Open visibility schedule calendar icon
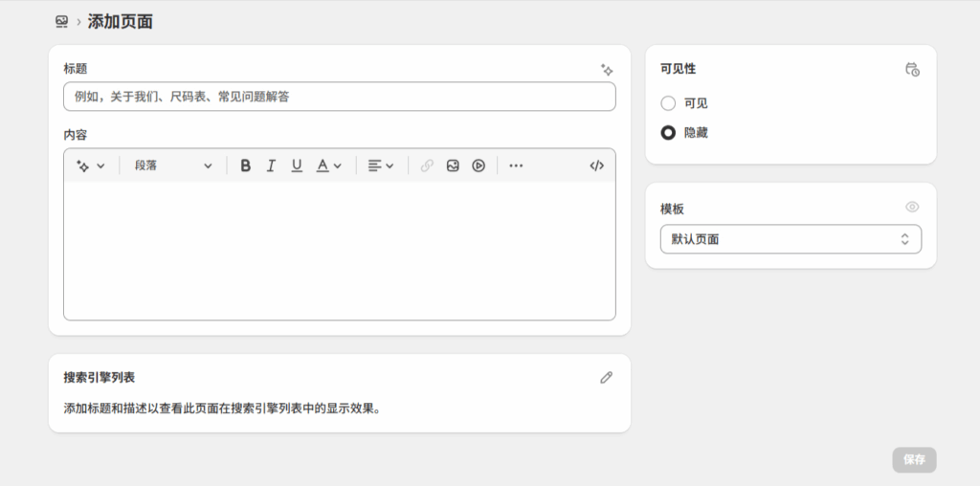This screenshot has height=486, width=980. (x=912, y=70)
